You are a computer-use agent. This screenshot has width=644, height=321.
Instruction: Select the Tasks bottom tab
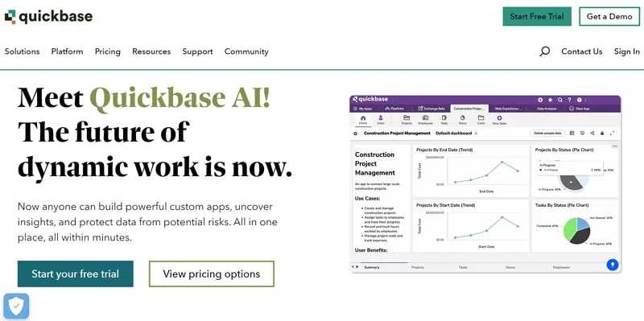pyautogui.click(x=463, y=267)
